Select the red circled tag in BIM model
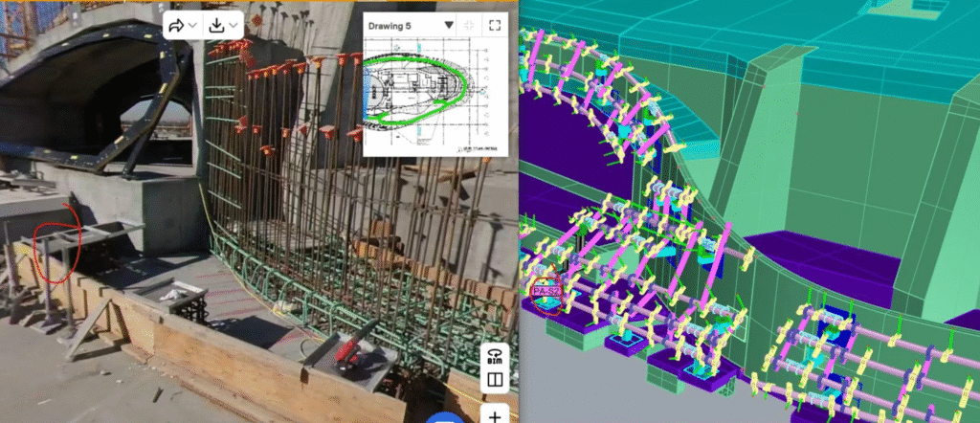The width and height of the screenshot is (980, 423). tap(547, 294)
